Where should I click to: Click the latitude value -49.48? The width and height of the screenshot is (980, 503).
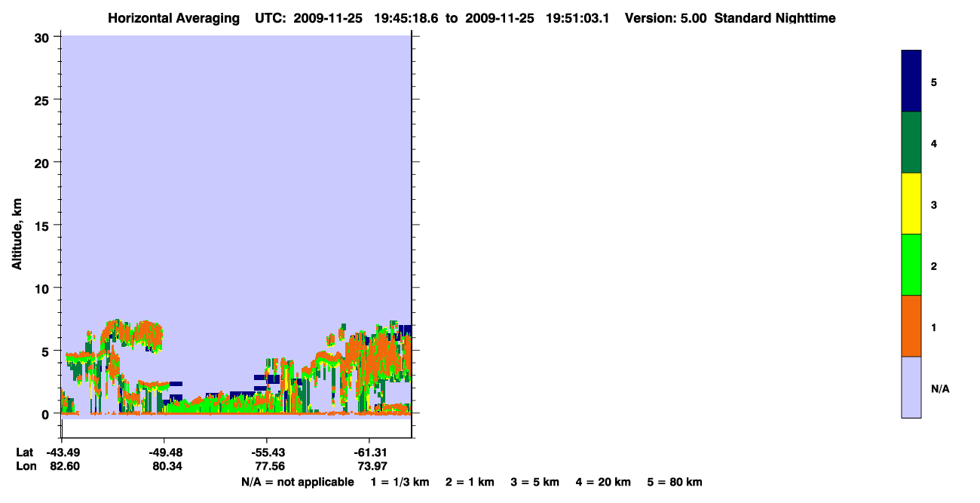click(x=164, y=452)
